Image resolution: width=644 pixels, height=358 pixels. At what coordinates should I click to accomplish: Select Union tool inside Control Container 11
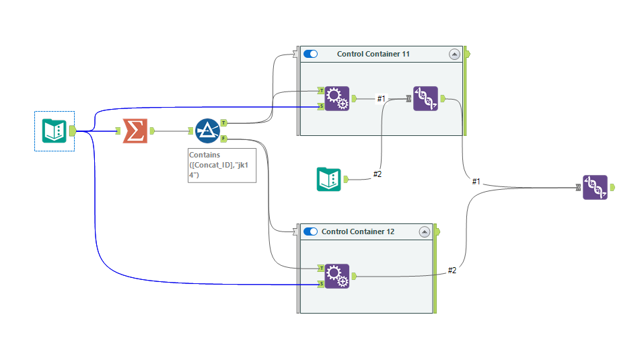pyautogui.click(x=425, y=98)
